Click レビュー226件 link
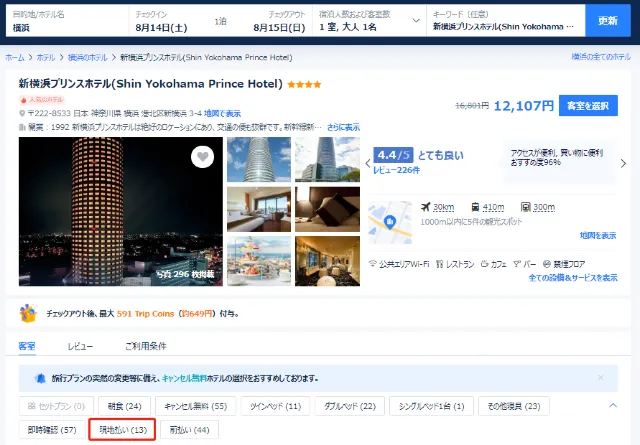The width and height of the screenshot is (640, 445). click(x=396, y=170)
